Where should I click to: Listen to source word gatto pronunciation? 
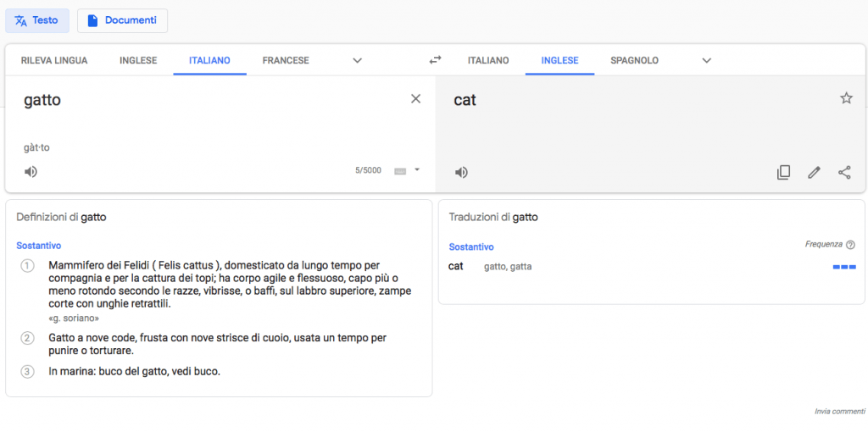[31, 172]
